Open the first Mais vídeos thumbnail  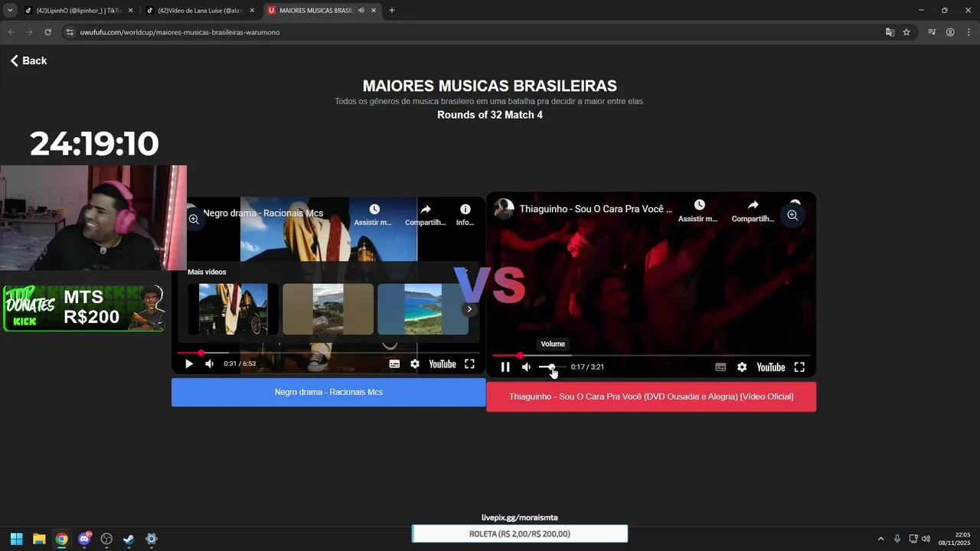click(x=234, y=309)
